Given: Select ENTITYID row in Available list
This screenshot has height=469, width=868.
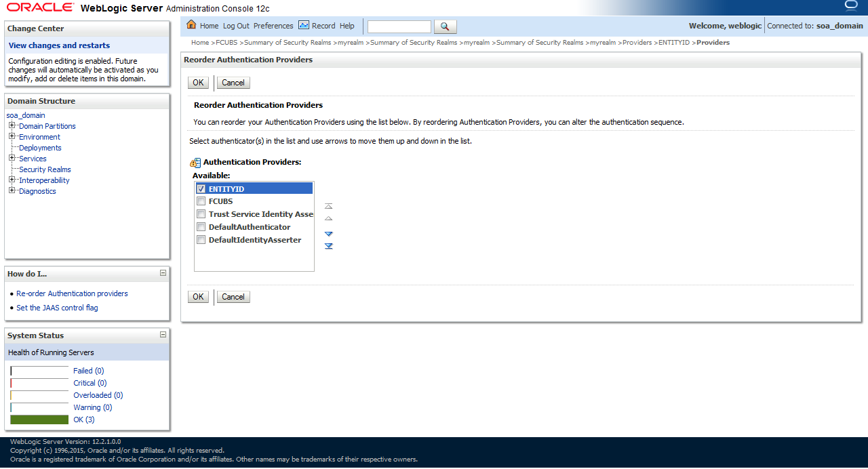Looking at the screenshot, I should 254,188.
